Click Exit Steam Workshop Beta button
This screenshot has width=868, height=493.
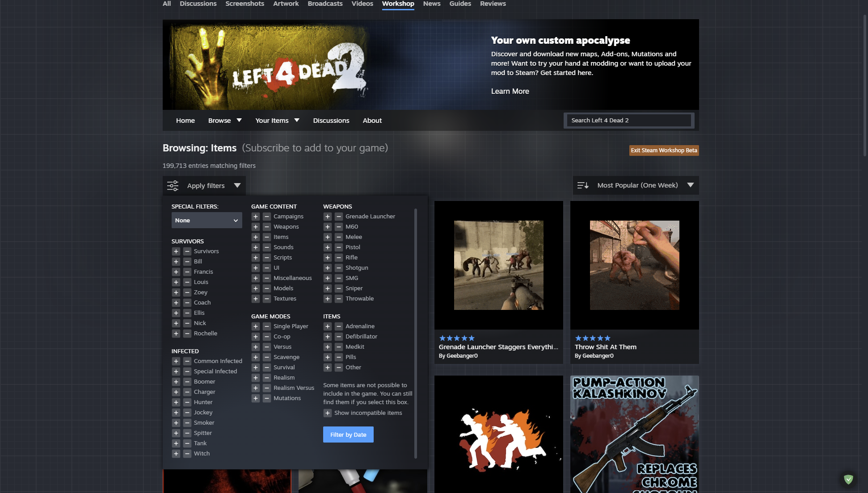click(664, 150)
